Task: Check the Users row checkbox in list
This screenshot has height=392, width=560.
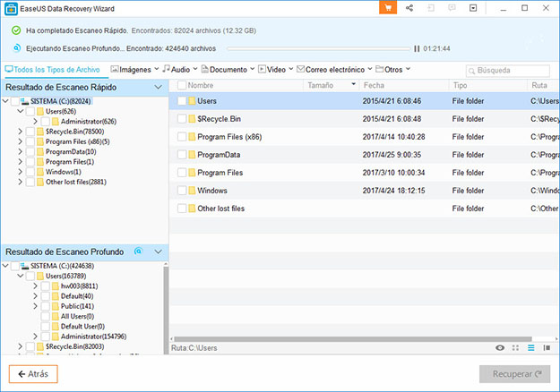Action: click(x=182, y=101)
